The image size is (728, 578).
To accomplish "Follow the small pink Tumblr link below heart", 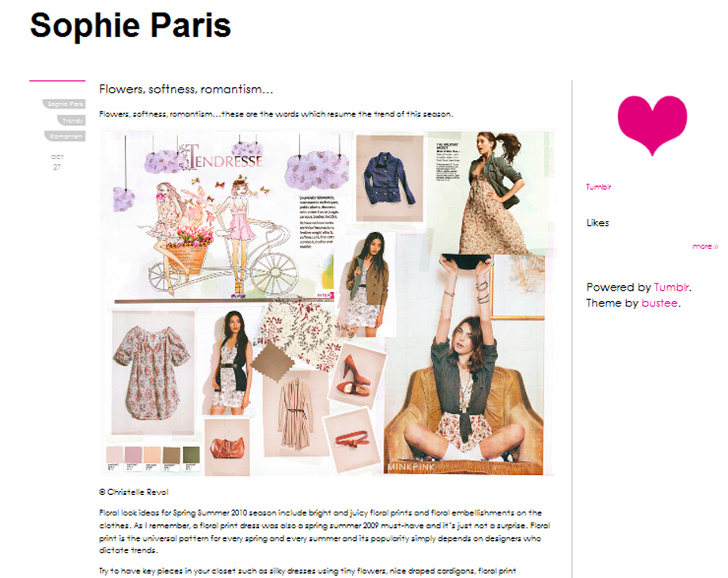I will [x=598, y=187].
